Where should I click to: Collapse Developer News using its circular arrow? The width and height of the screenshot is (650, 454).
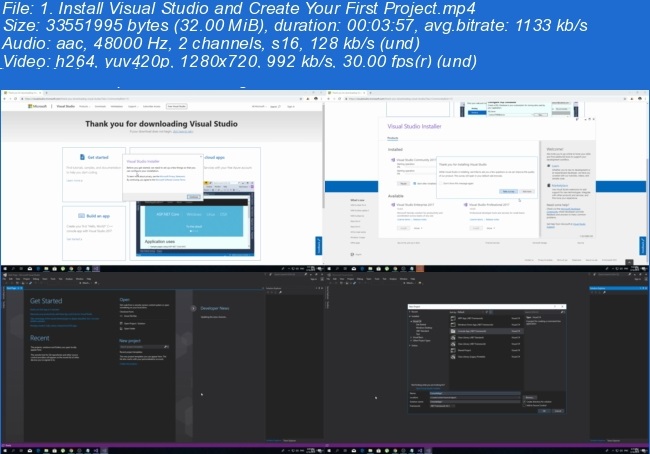coord(193,308)
